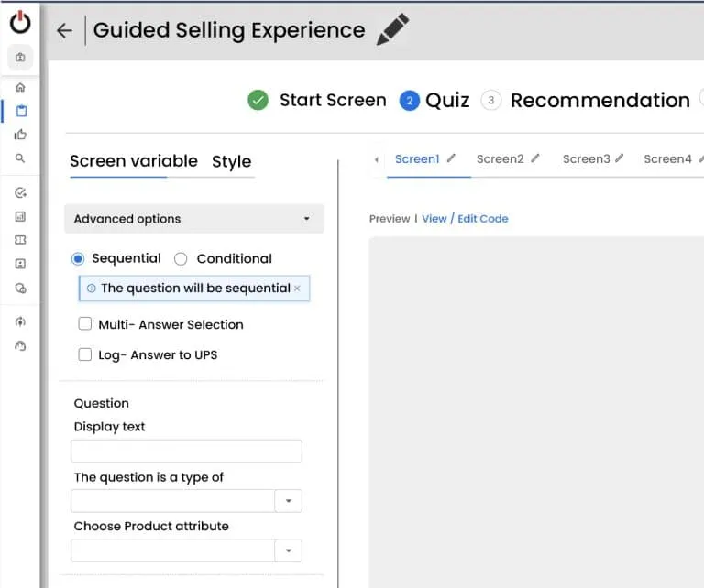Open the search magnifier icon in the sidebar
The image size is (704, 588).
(20, 158)
